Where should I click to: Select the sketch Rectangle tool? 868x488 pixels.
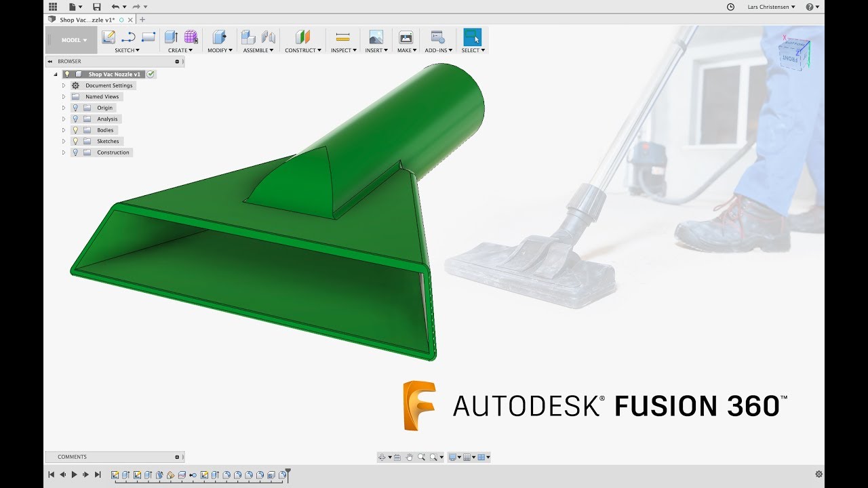[149, 37]
